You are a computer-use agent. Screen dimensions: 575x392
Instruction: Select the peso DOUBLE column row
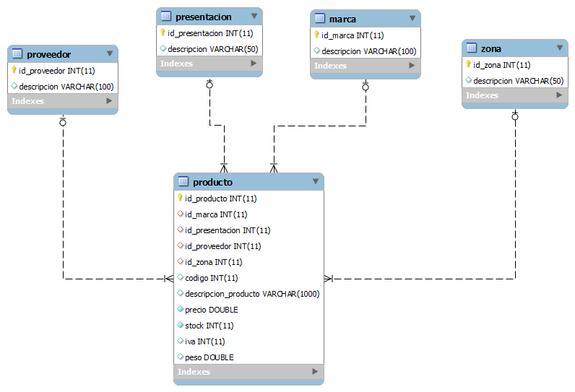(x=248, y=357)
